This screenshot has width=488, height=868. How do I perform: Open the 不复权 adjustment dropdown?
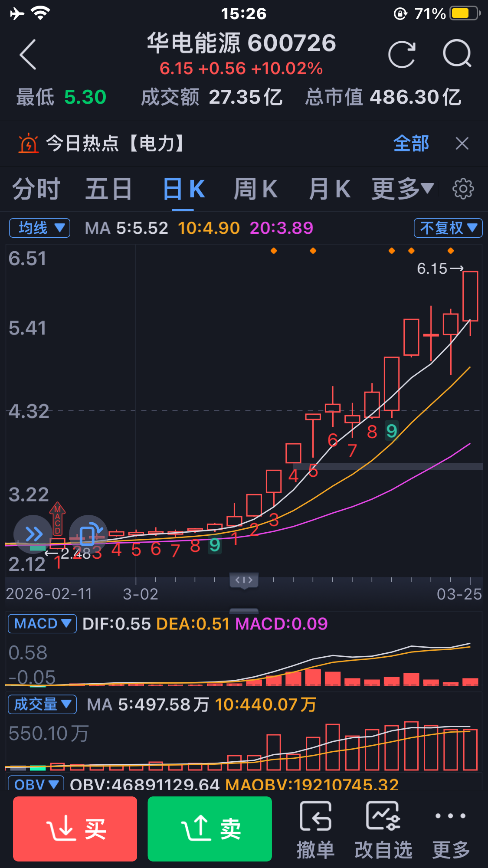[x=448, y=228]
